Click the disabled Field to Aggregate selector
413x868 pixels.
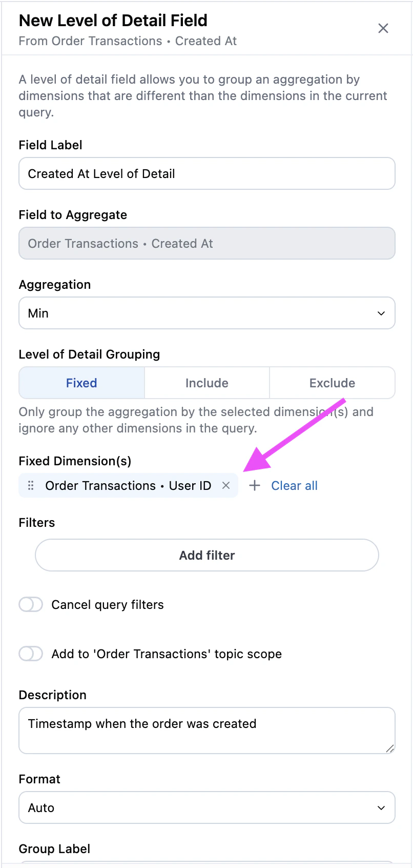pyautogui.click(x=207, y=243)
